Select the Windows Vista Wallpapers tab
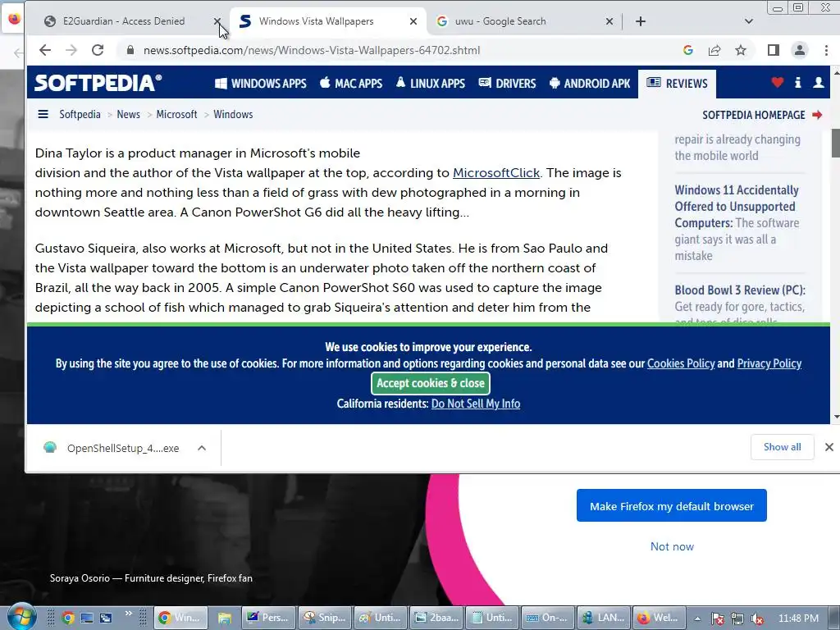 click(316, 21)
